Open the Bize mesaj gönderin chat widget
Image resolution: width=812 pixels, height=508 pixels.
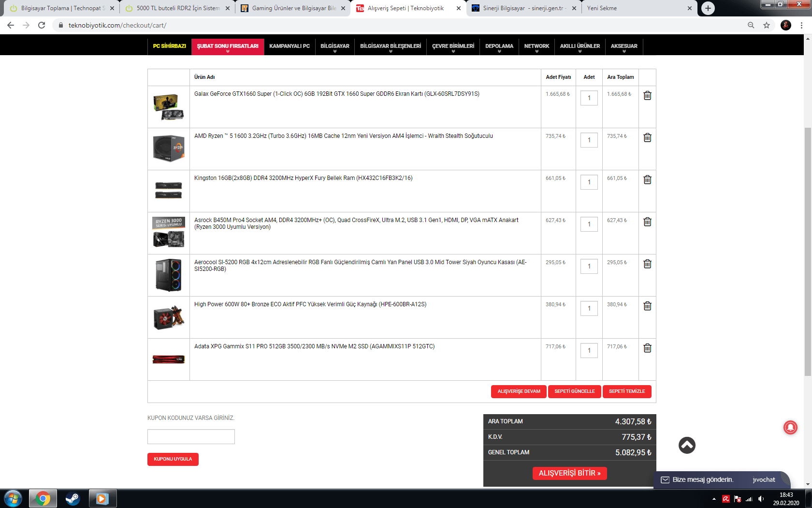722,480
